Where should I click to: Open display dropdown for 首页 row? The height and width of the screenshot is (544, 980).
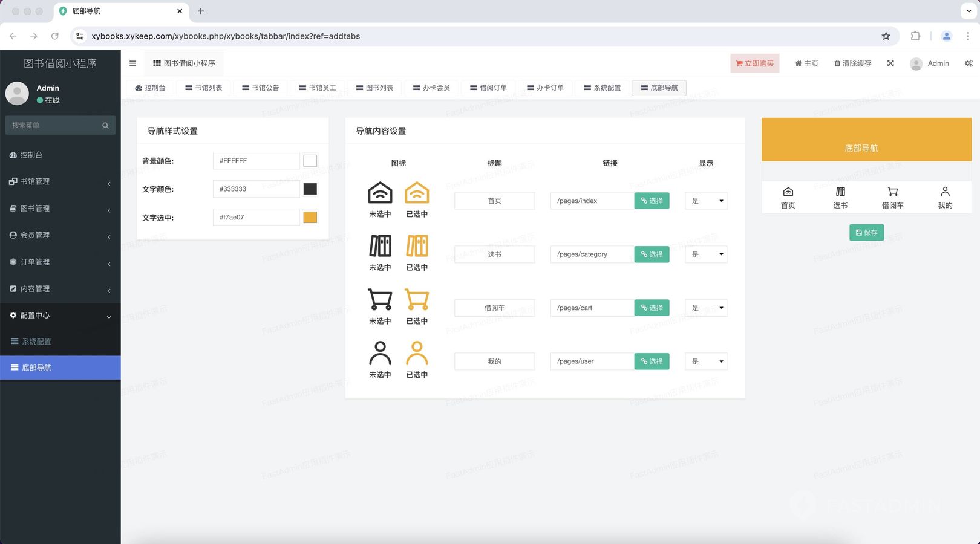(706, 201)
